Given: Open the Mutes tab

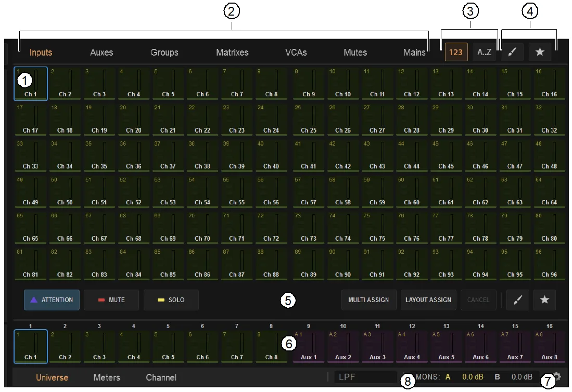Looking at the screenshot, I should click(x=355, y=53).
